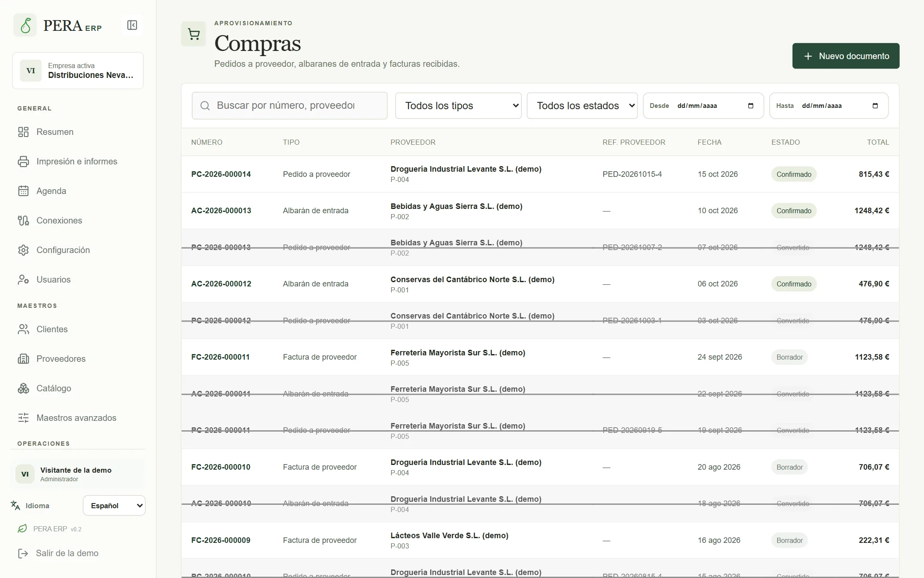Click the PERA ERP pear logo
This screenshot has width=924, height=578.
pos(25,25)
